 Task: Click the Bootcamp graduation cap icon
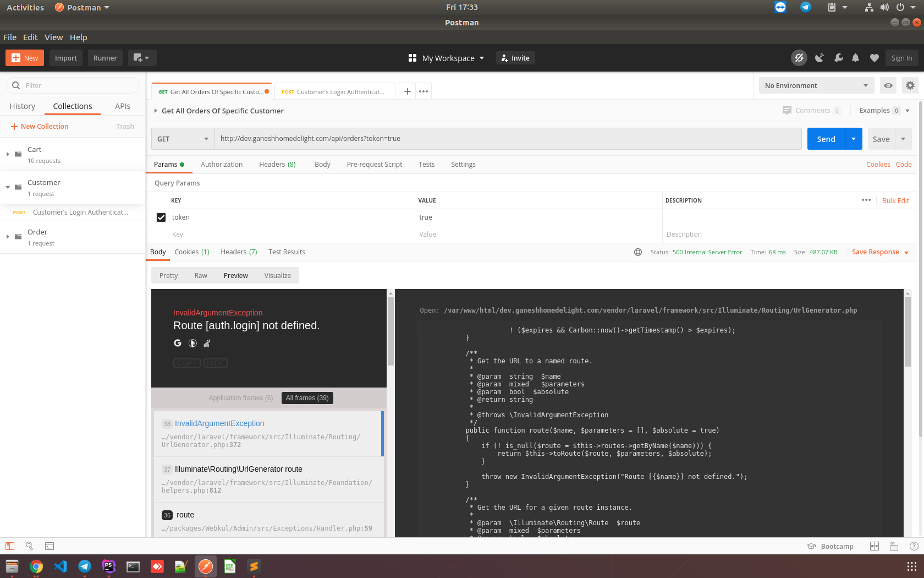[x=811, y=546]
